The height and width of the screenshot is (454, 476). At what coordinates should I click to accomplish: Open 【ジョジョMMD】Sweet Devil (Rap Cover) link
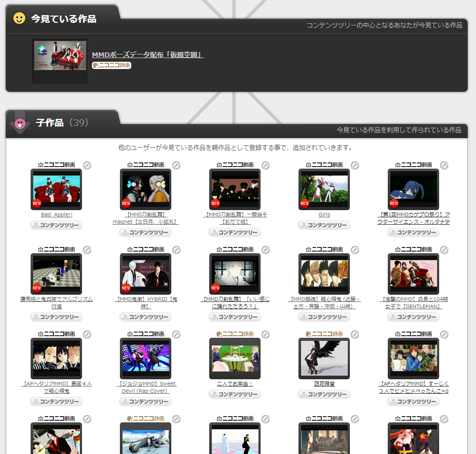pos(146,388)
